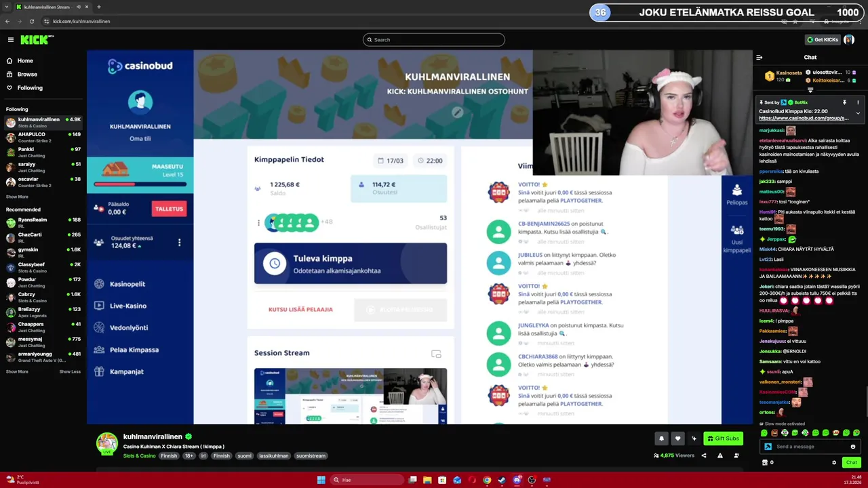The image size is (868, 488).
Task: Click the notification bell icon under stream
Action: [661, 439]
